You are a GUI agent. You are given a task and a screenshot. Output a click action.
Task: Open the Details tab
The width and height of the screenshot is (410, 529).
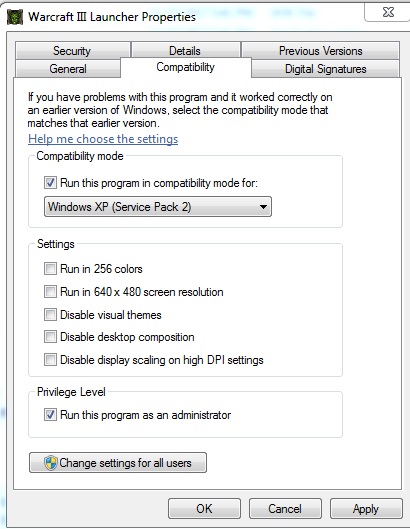pyautogui.click(x=185, y=51)
